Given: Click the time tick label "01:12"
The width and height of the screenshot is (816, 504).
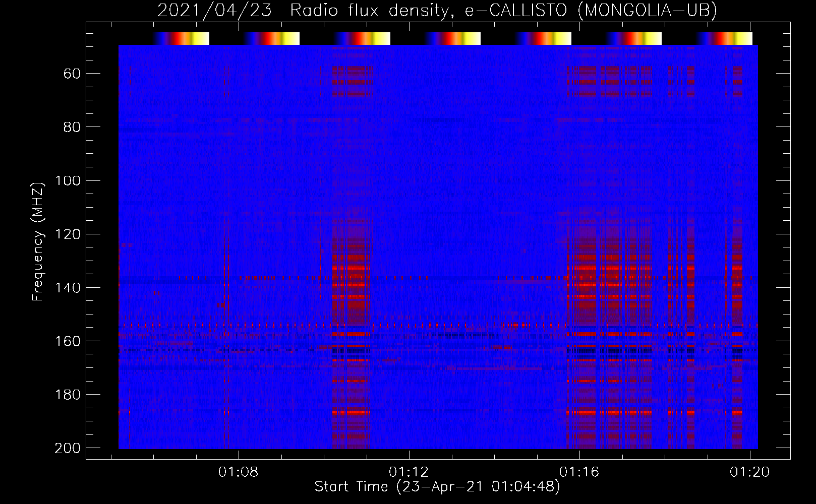Looking at the screenshot, I should tap(409, 472).
